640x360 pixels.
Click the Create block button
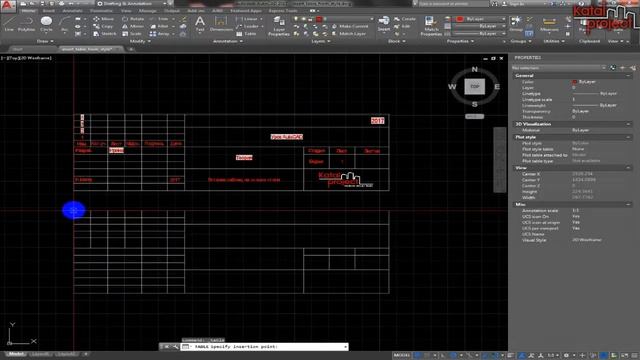click(x=405, y=19)
